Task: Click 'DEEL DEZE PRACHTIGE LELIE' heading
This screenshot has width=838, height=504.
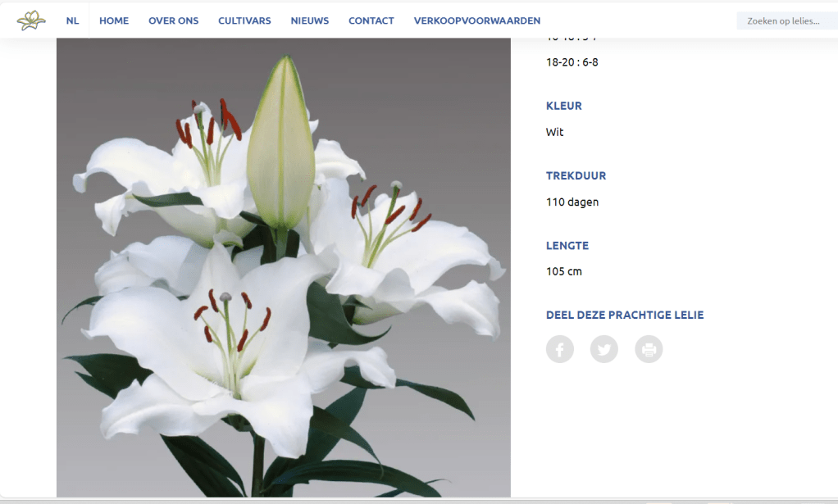Action: pyautogui.click(x=625, y=315)
